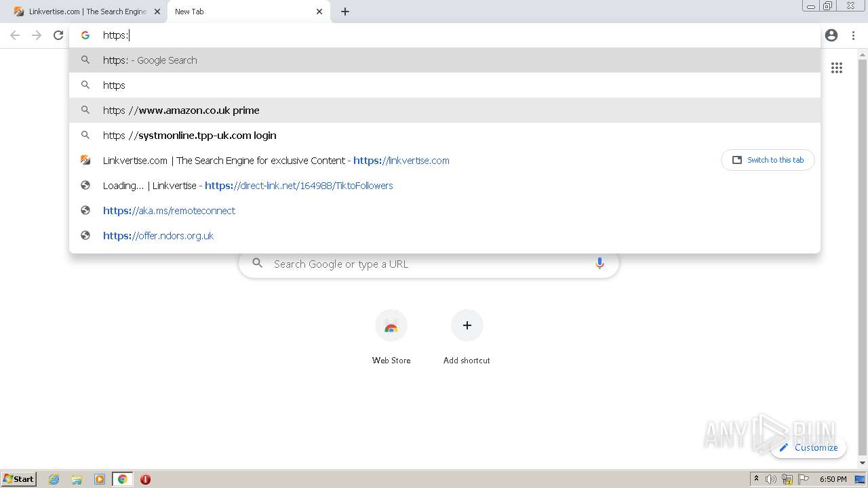Image resolution: width=868 pixels, height=488 pixels.
Task: Click the Google icon in address bar
Action: tap(85, 35)
